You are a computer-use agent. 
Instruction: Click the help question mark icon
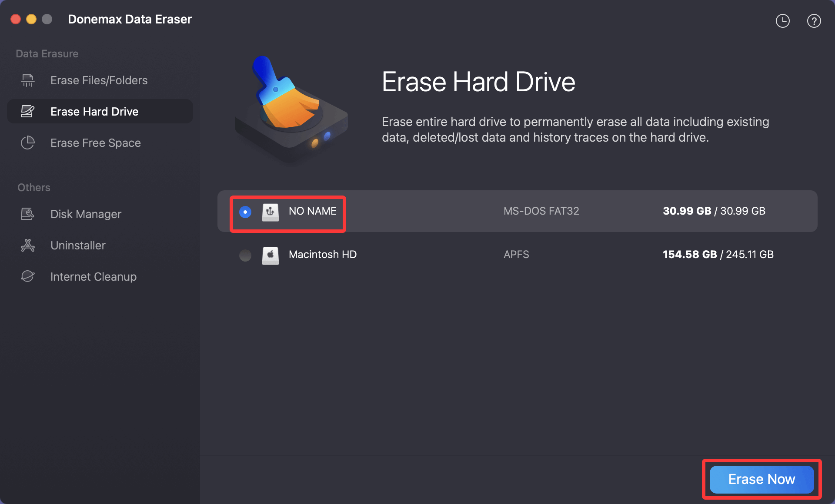[x=814, y=20]
